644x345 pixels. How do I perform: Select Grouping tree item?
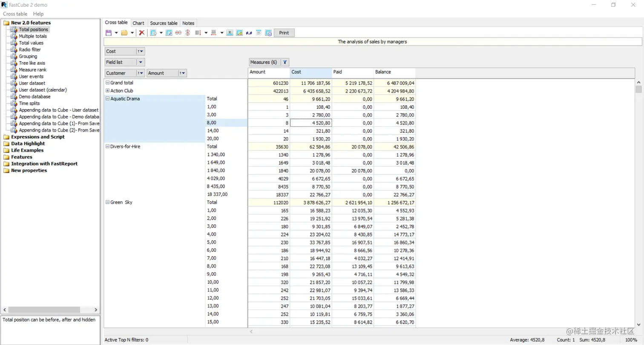[x=28, y=56]
